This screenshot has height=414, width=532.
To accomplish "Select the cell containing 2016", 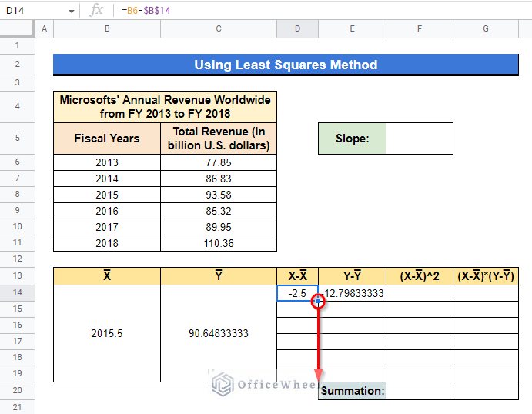I will tap(107, 211).
